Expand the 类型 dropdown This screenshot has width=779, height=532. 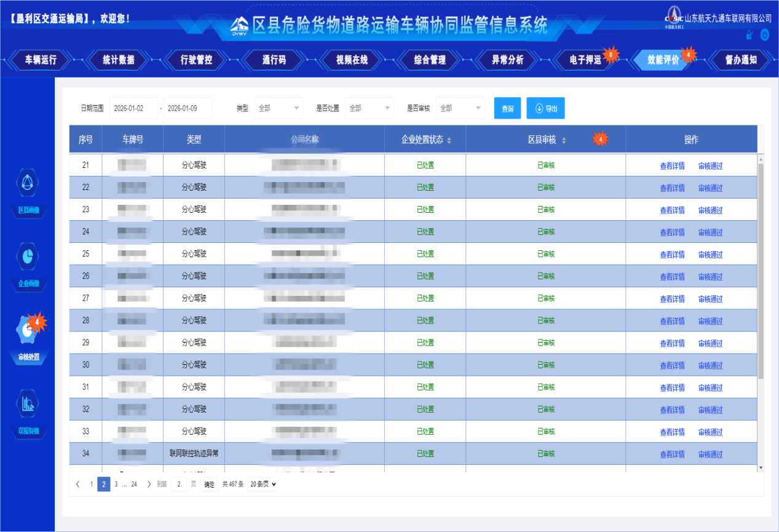[279, 108]
